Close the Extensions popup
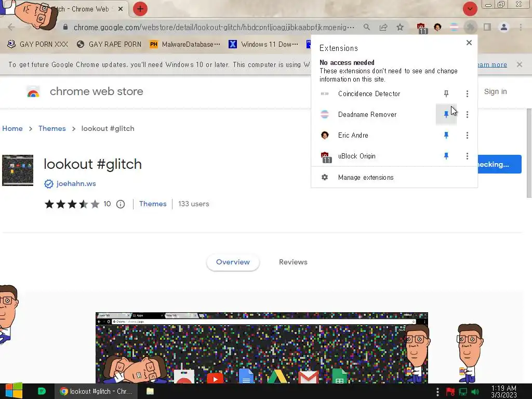This screenshot has height=399, width=532. coord(469,43)
